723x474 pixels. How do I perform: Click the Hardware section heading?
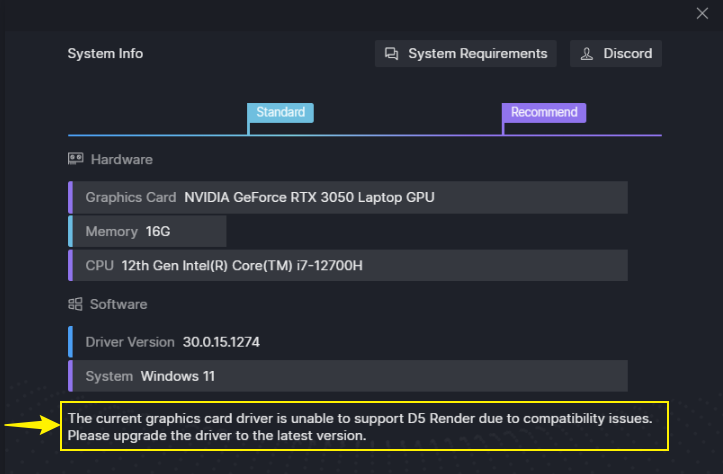pos(122,160)
